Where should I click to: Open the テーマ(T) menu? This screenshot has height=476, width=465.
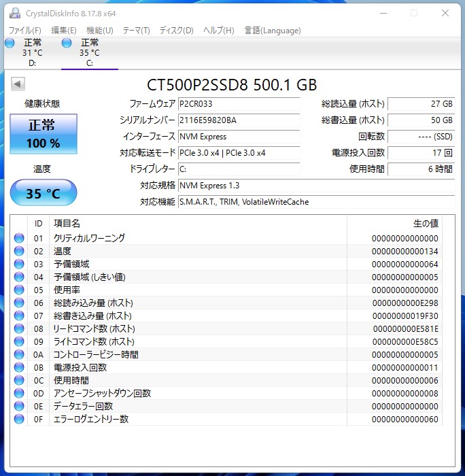[x=136, y=31]
